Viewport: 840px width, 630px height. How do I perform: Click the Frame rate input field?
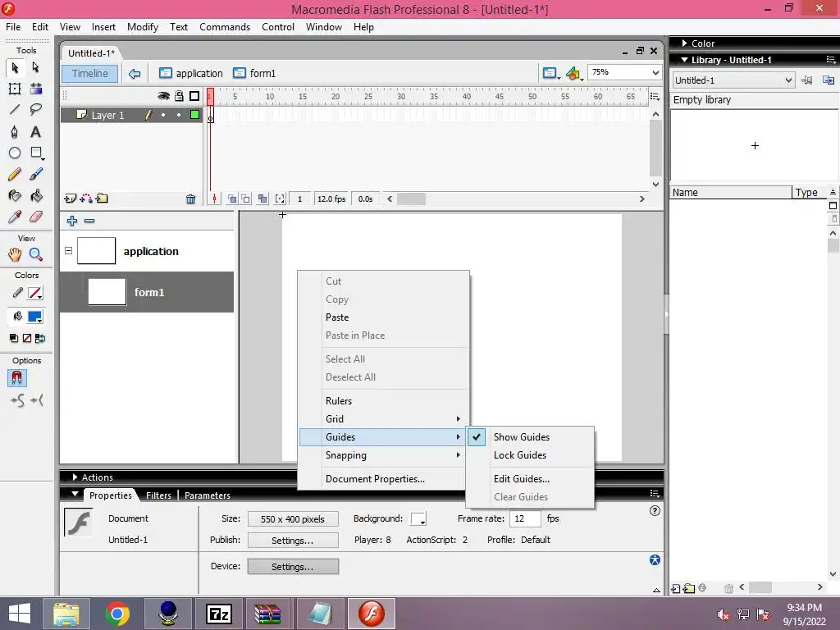pos(524,518)
